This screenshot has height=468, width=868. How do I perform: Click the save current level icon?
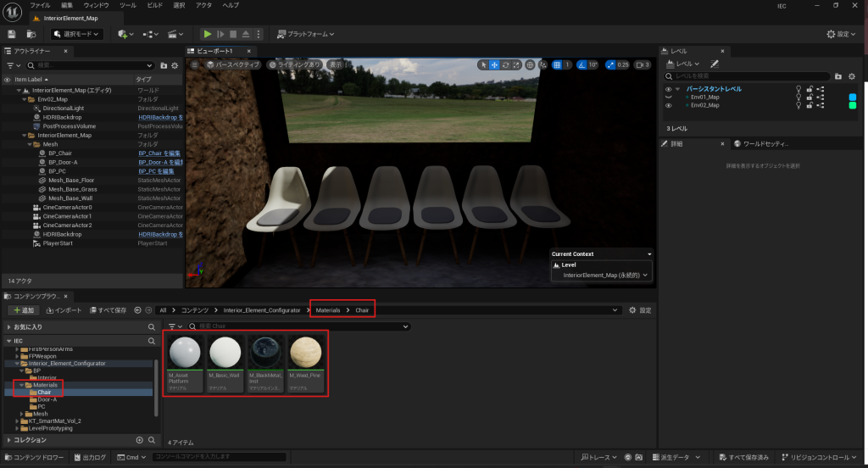tap(12, 34)
